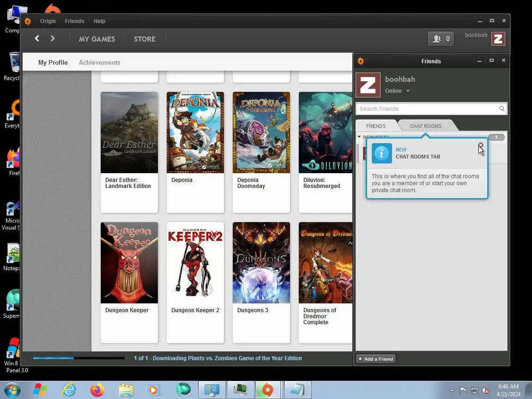
Task: Open the Dungeon Keeper 2 game cover
Action: click(x=195, y=263)
